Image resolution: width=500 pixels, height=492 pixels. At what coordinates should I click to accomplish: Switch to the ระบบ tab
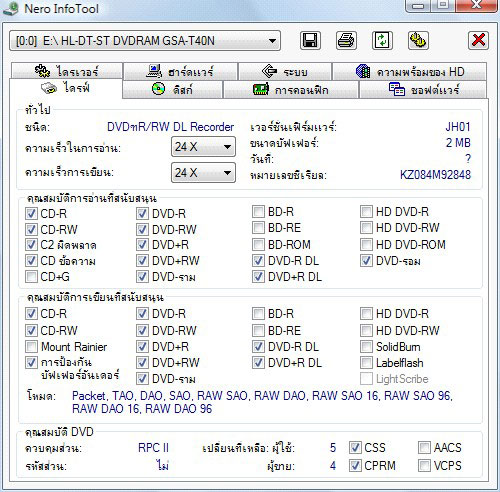285,71
